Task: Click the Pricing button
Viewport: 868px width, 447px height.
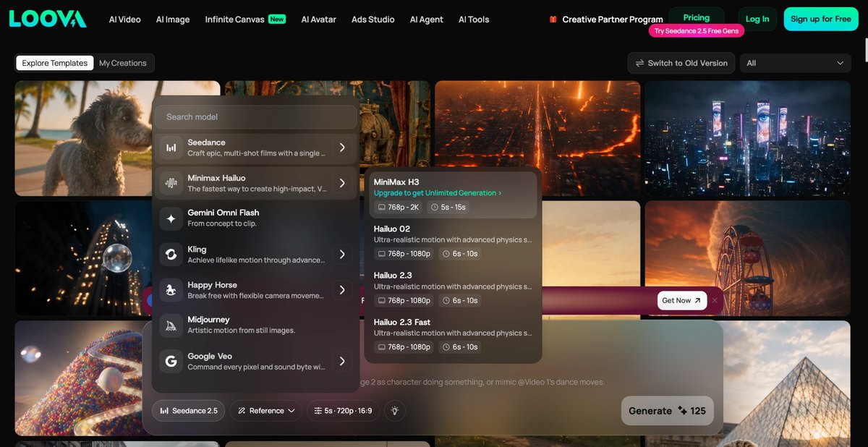Action: point(697,17)
